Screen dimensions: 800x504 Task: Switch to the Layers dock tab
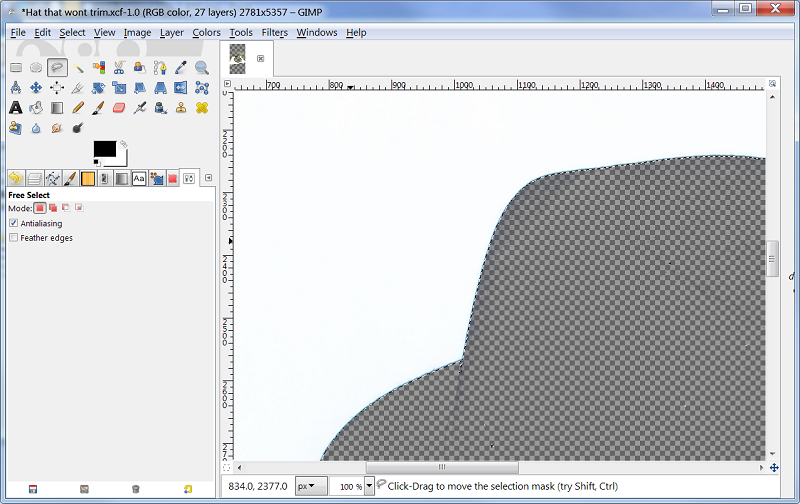pyautogui.click(x=34, y=178)
